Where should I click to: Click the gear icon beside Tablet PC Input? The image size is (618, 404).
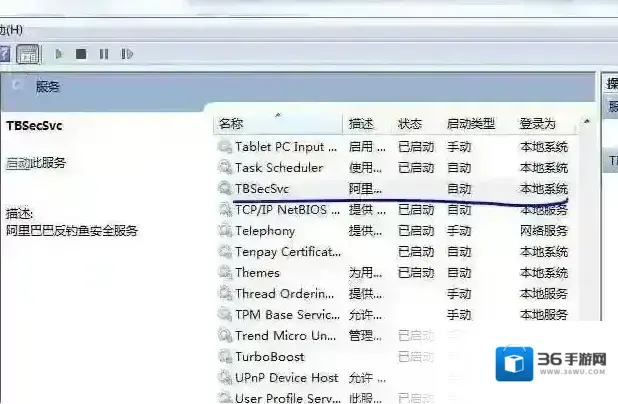225,146
